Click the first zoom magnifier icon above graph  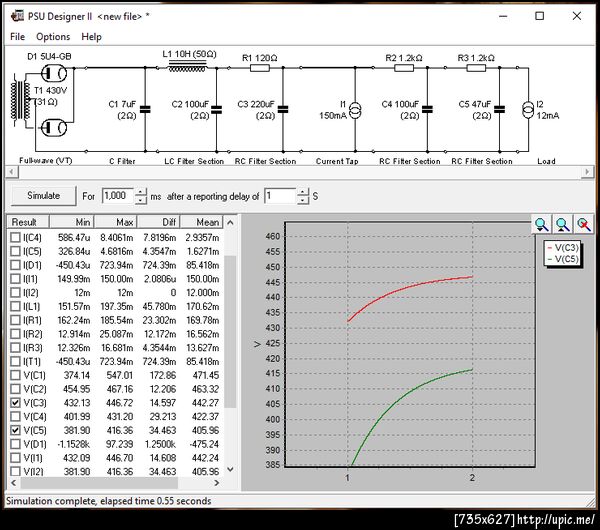541,224
